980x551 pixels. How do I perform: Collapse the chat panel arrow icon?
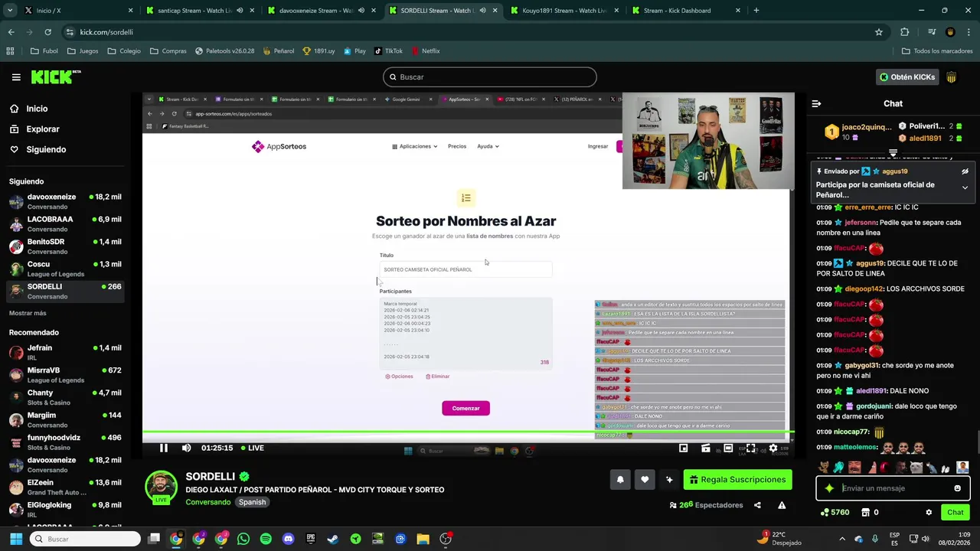(816, 103)
